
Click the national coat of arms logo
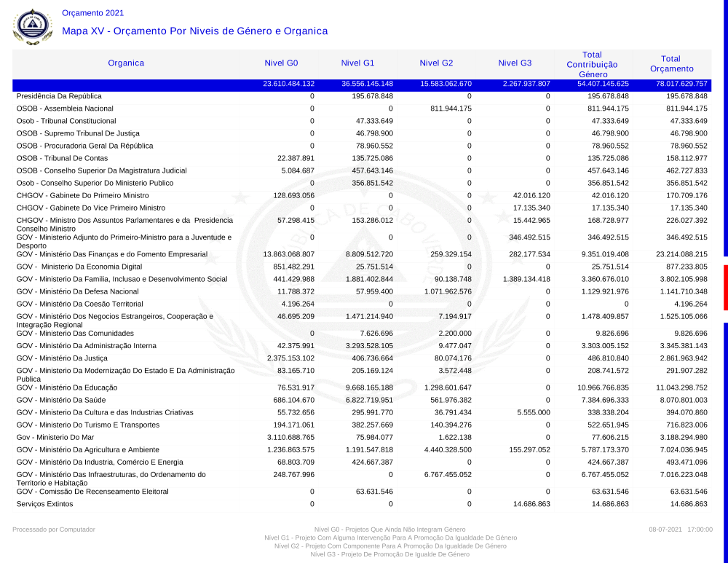click(33, 26)
